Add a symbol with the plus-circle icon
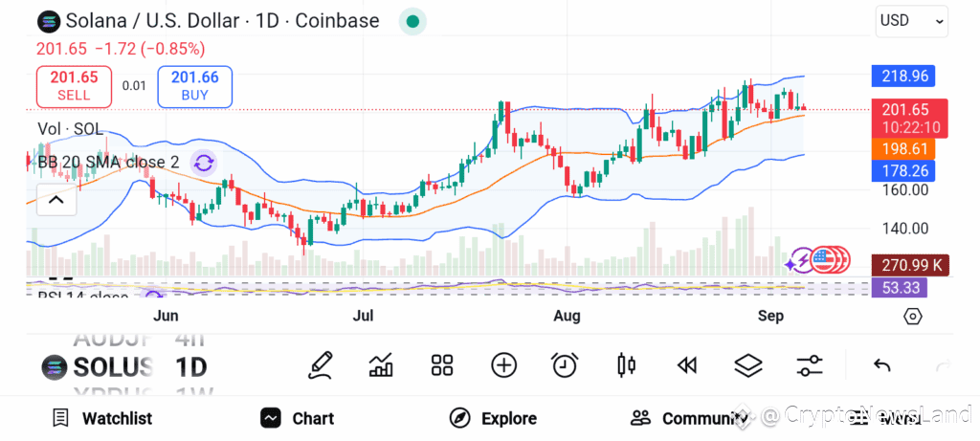The height and width of the screenshot is (441, 980). coord(503,365)
